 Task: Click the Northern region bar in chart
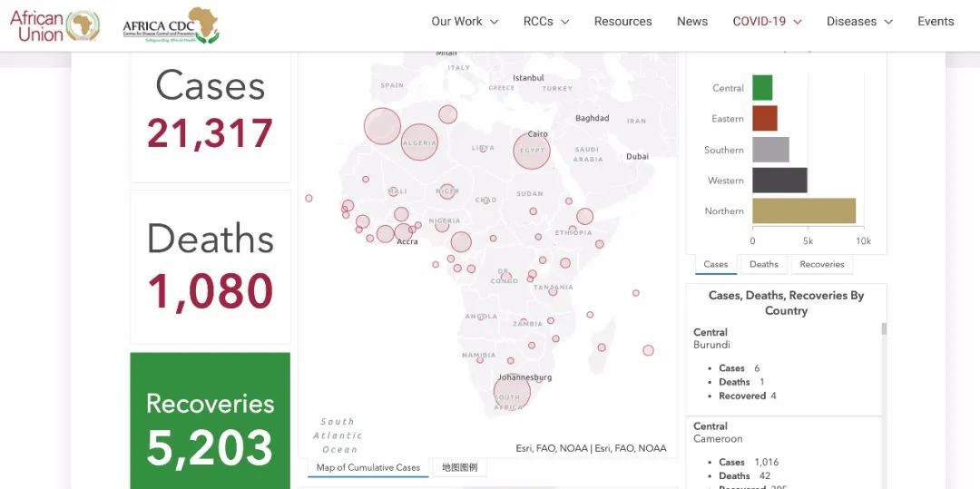(x=804, y=210)
